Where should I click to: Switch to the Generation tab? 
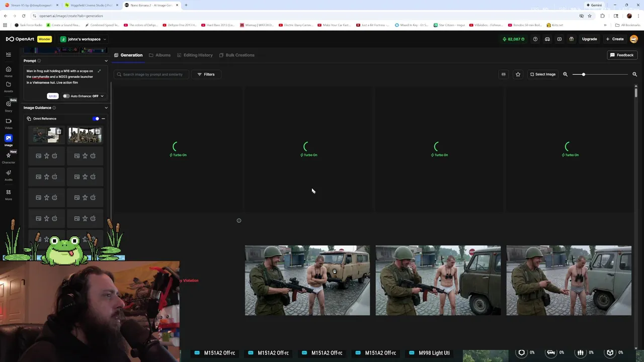point(128,55)
